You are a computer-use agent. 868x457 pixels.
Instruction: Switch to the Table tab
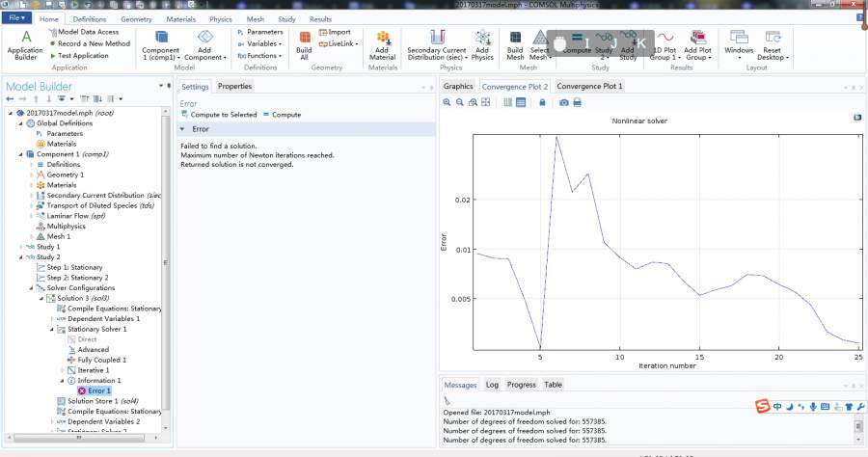[553, 385]
